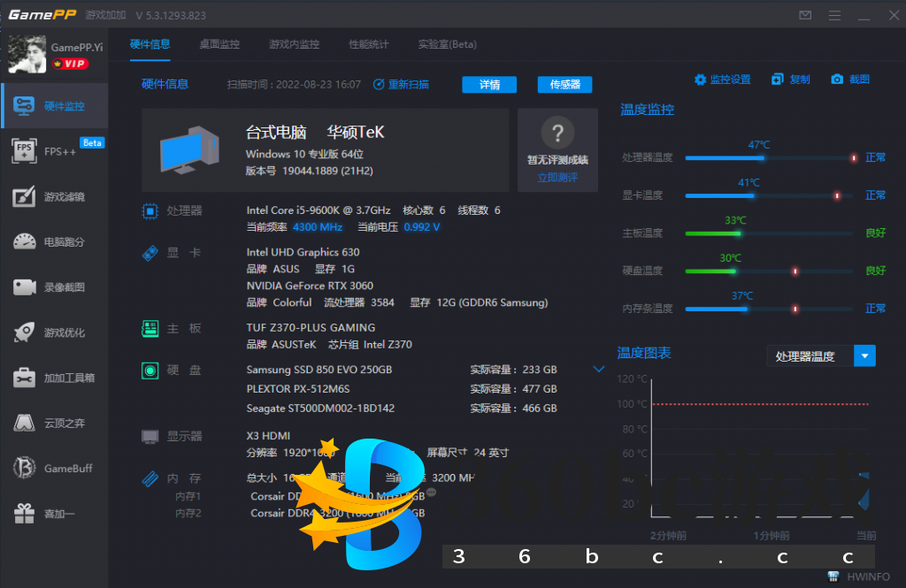Open 监控设置 gear settings
Viewport: 906px width, 588px height.
pos(701,80)
